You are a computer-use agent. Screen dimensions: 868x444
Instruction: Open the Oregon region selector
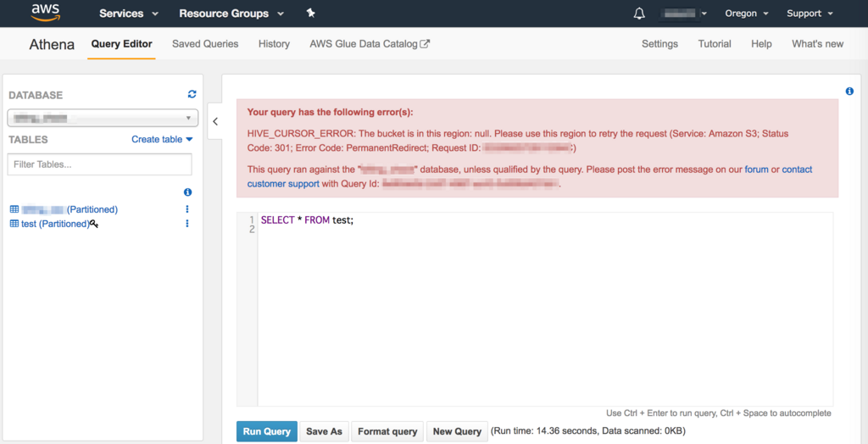(x=746, y=14)
